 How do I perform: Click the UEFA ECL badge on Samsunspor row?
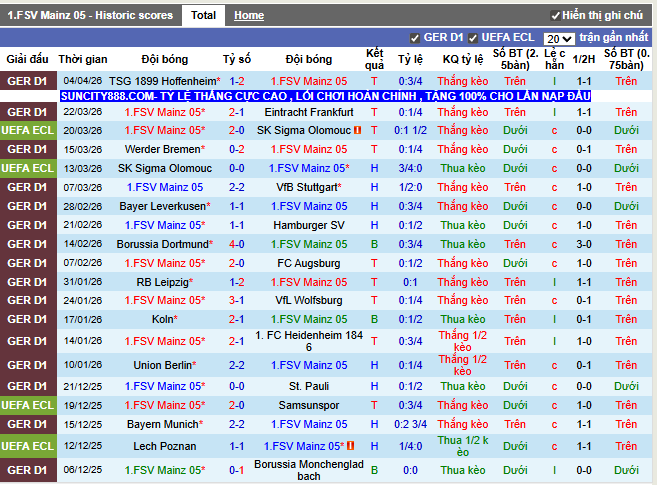point(28,405)
